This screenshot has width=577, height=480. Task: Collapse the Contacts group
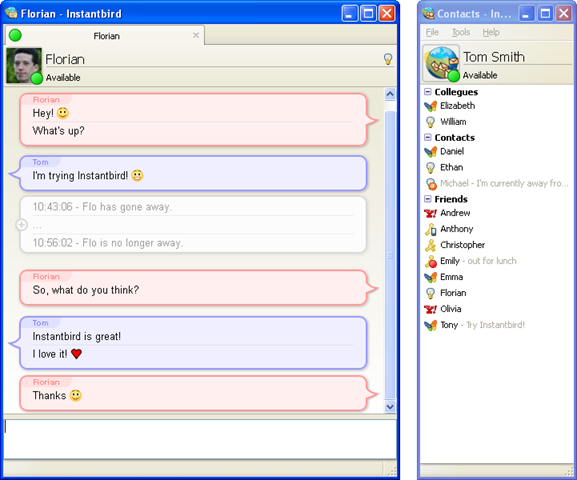point(427,137)
